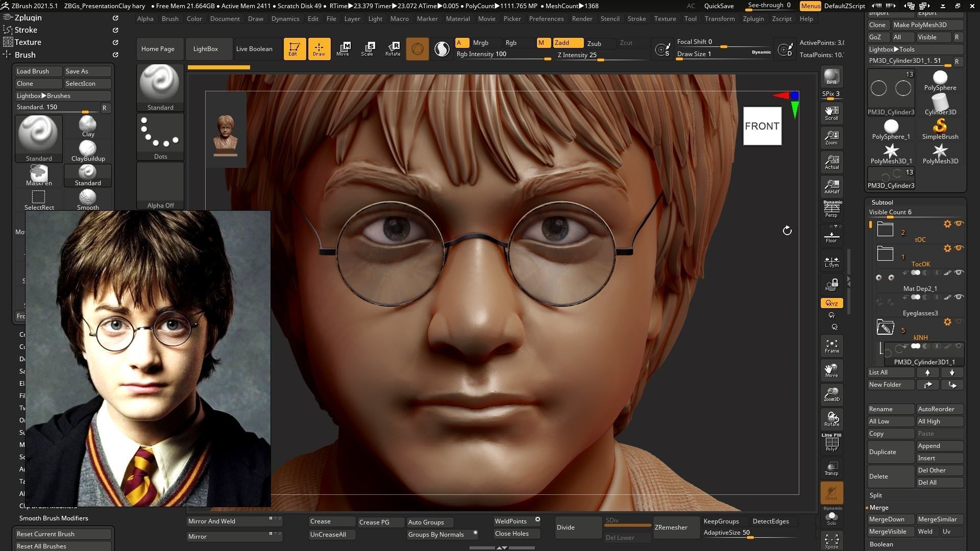The height and width of the screenshot is (551, 980).
Task: Toggle Solo mode
Action: tap(831, 517)
